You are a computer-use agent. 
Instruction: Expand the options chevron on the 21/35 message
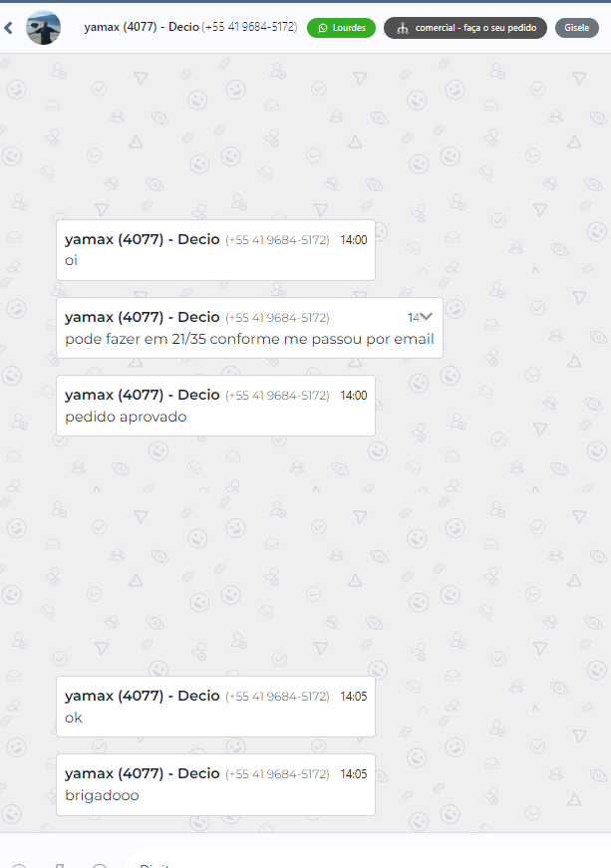tap(426, 317)
